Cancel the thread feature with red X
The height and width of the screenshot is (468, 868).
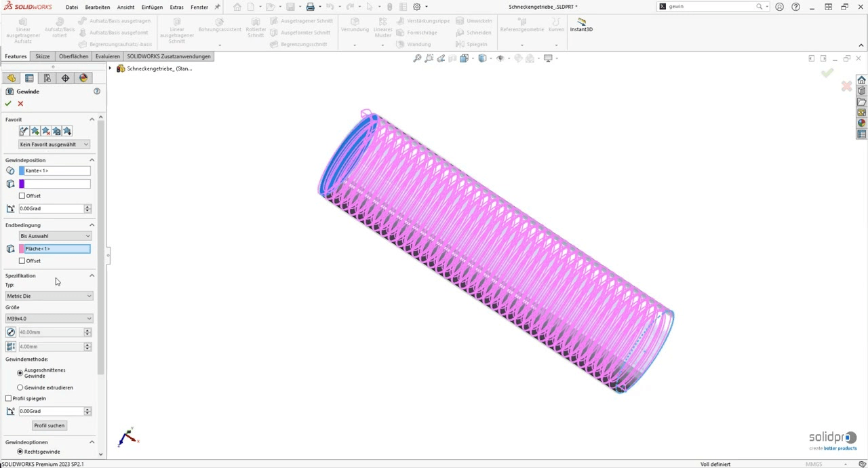[x=20, y=103]
